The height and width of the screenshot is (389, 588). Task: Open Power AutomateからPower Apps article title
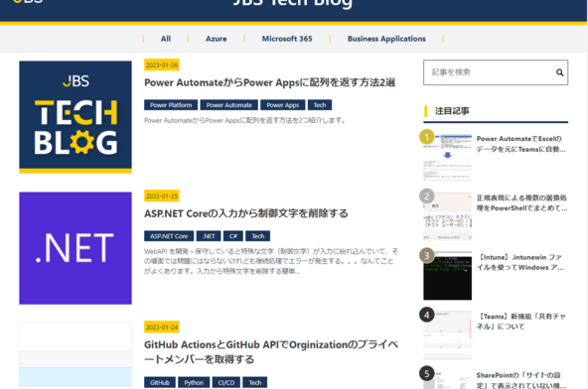coord(269,82)
